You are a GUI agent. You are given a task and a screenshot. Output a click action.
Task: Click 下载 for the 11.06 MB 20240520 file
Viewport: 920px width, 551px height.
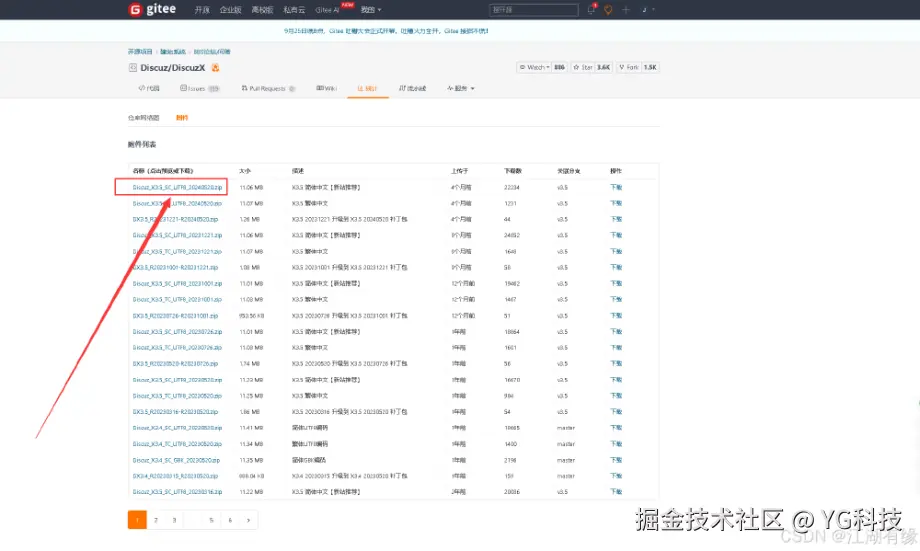click(x=616, y=188)
